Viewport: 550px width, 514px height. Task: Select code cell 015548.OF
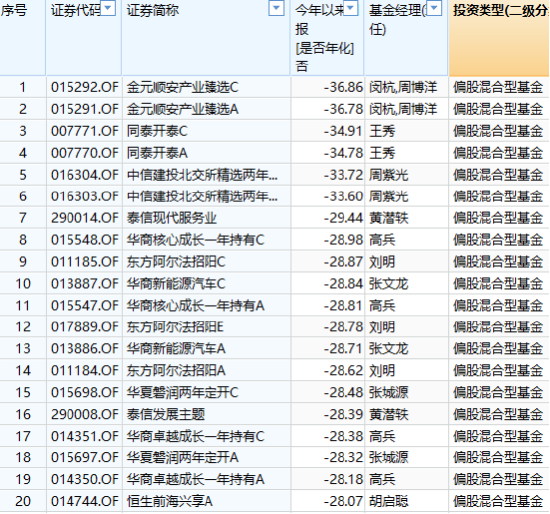click(85, 240)
